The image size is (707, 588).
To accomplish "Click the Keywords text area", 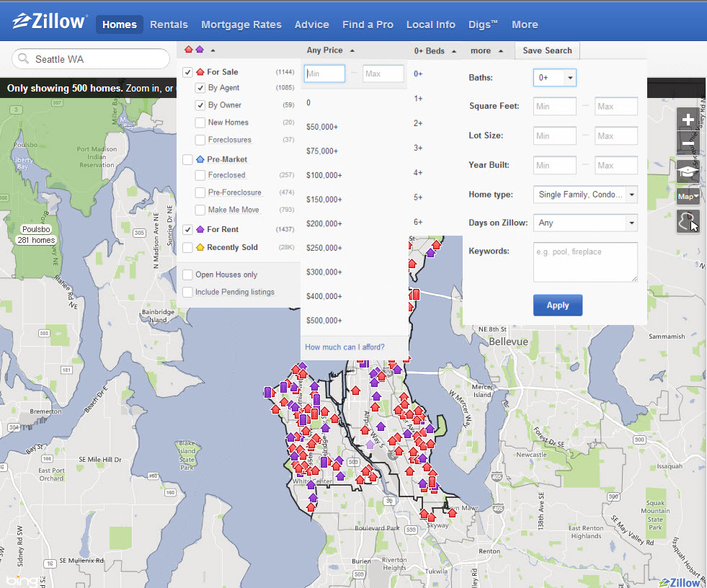I will point(585,262).
